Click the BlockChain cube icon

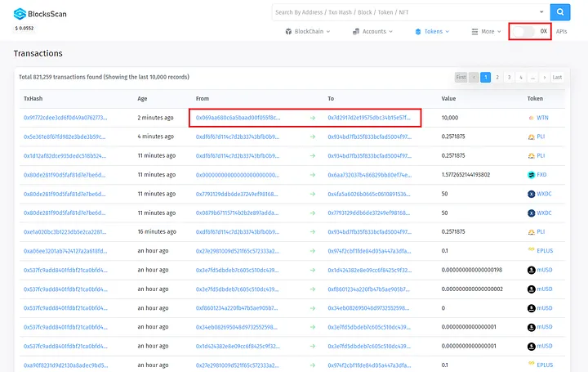tap(288, 32)
